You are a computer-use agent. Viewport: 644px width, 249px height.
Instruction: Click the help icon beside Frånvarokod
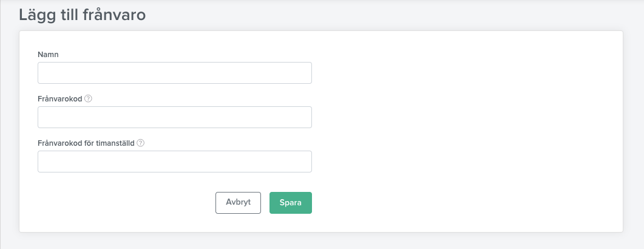point(88,98)
